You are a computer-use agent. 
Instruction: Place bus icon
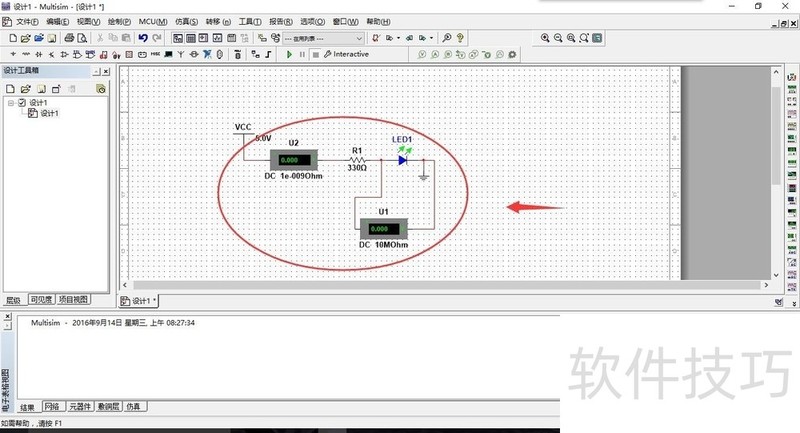[268, 54]
